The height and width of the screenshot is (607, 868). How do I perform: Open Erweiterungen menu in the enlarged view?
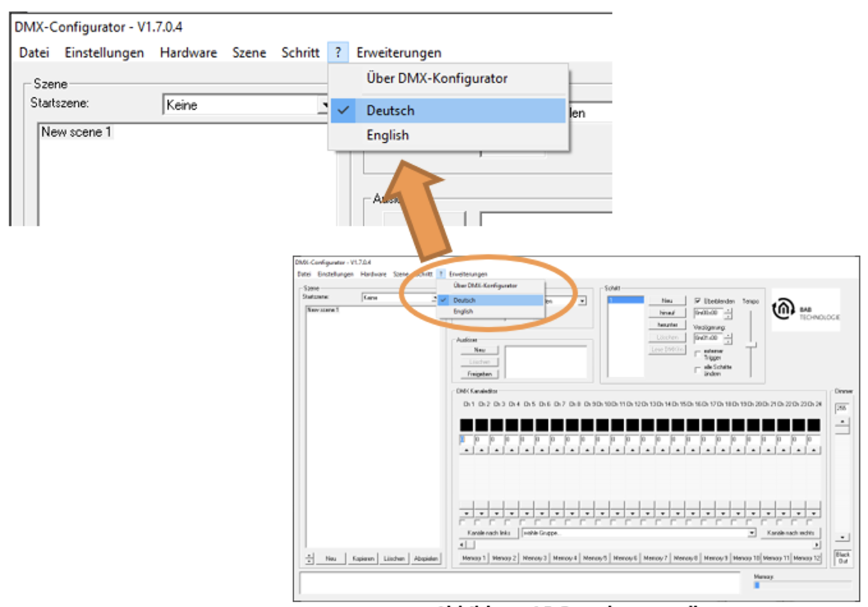pos(399,52)
